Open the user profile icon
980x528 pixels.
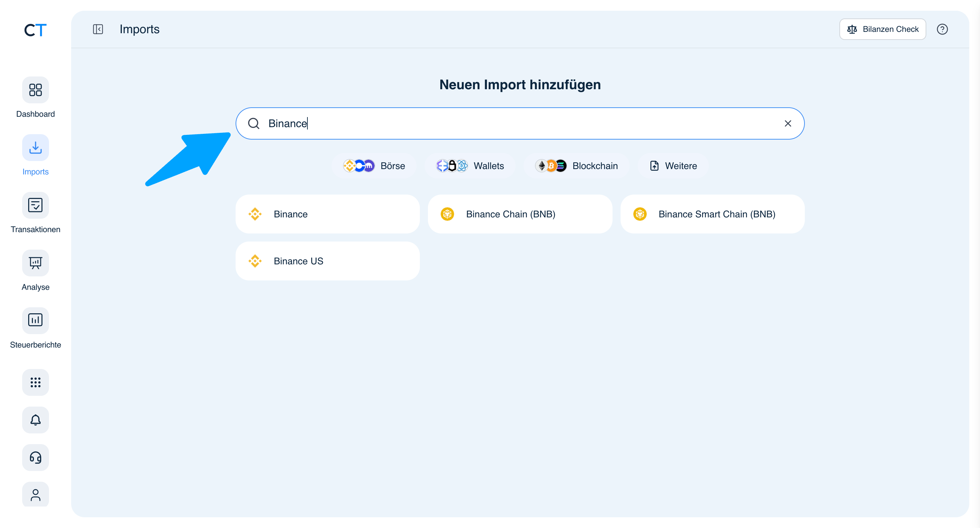35,495
